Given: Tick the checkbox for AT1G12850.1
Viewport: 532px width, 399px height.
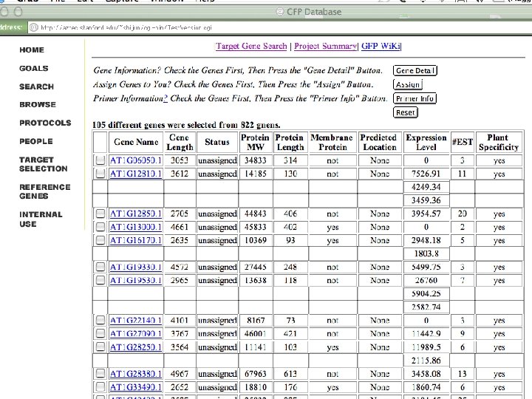Looking at the screenshot, I should [100, 214].
